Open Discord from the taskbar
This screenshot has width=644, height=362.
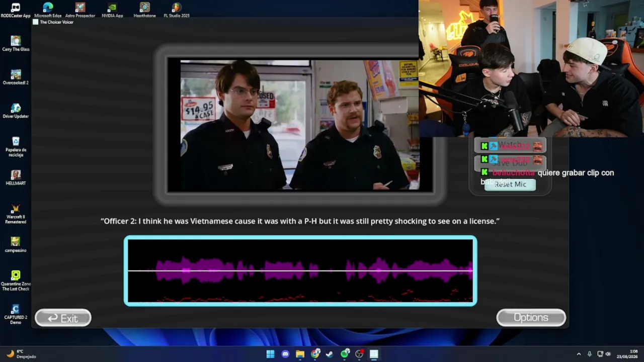(285, 354)
